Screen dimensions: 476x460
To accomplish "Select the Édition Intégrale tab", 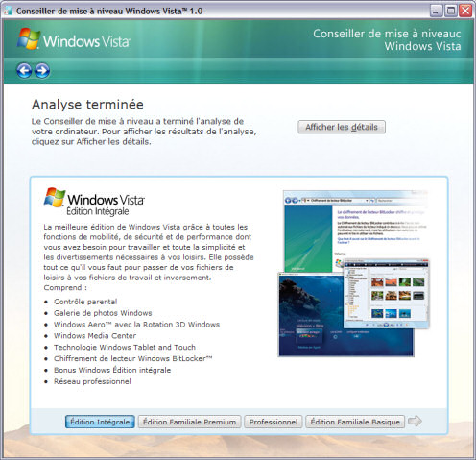I will (x=100, y=422).
